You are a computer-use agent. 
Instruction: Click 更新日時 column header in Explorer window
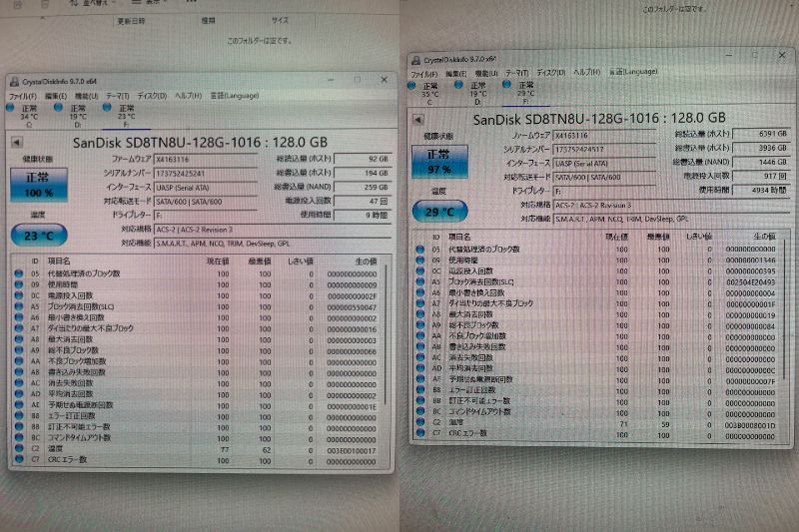(x=132, y=21)
